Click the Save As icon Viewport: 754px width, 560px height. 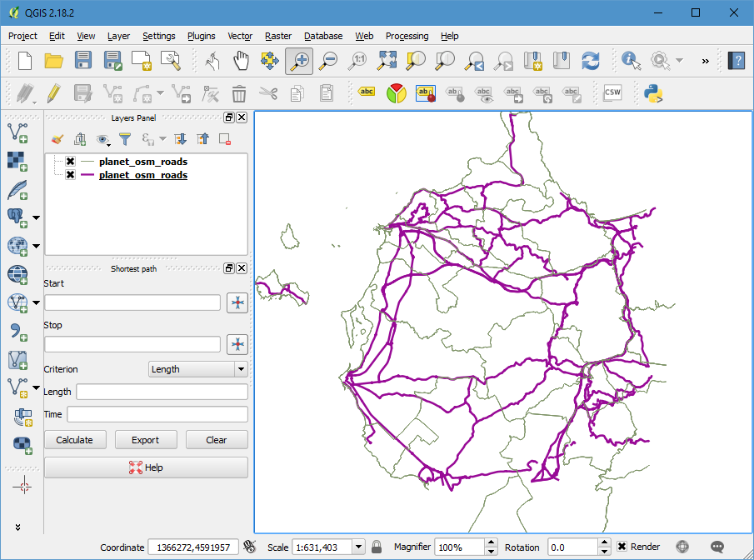pos(112,61)
